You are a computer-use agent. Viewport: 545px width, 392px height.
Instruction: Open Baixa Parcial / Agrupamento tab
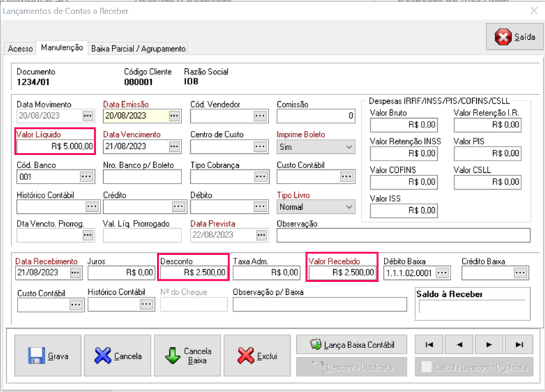(x=138, y=49)
